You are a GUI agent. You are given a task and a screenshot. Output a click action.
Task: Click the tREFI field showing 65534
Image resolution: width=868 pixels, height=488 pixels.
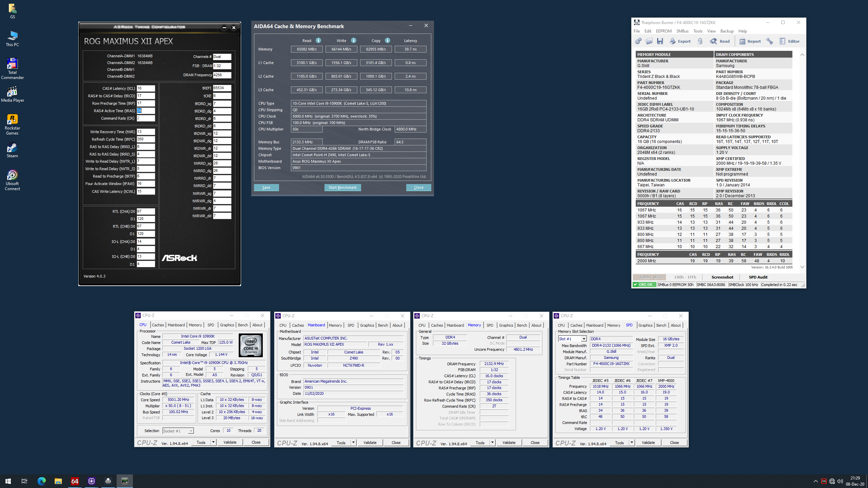tap(222, 88)
